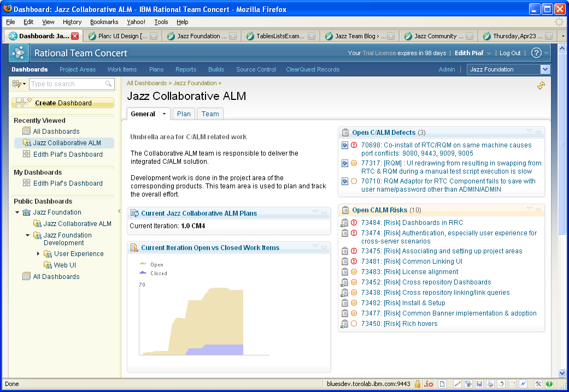
Task: Click the Create Dashboard button
Action: (x=63, y=103)
